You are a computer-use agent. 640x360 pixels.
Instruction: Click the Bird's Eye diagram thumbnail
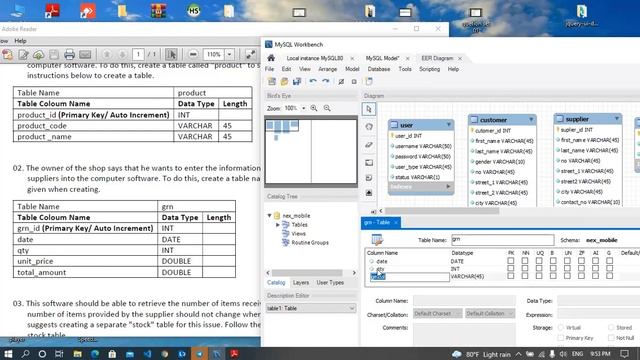click(311, 151)
